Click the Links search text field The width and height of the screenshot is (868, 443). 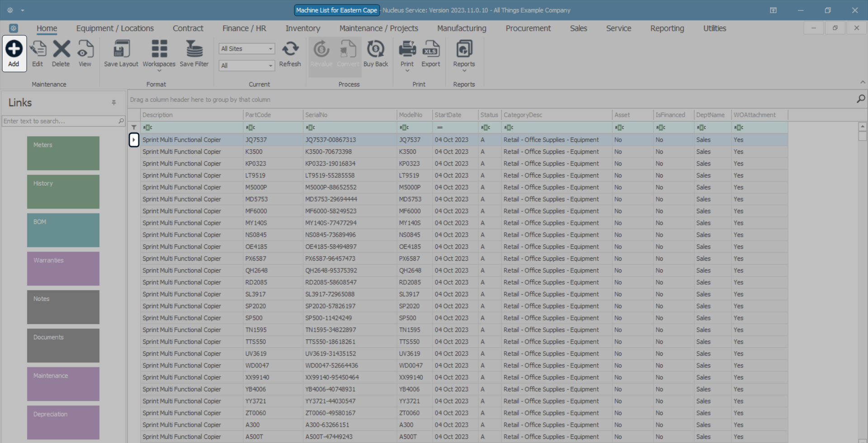(60, 121)
